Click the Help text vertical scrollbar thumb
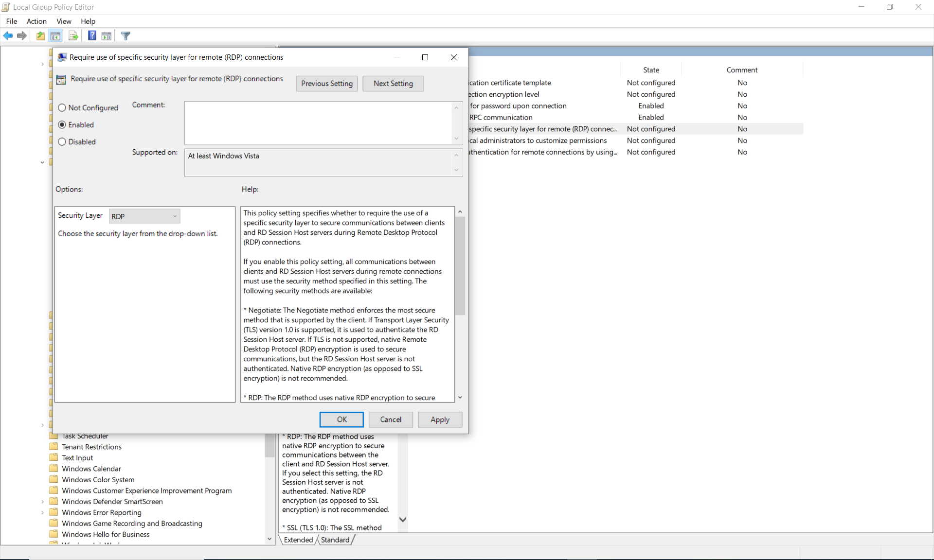934x560 pixels. point(460,265)
